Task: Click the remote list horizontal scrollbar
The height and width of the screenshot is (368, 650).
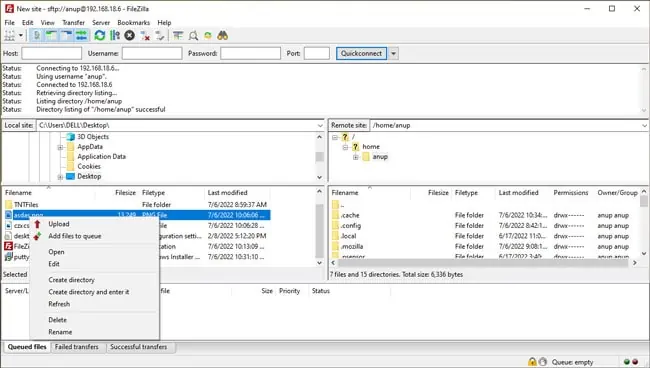Action: (484, 263)
